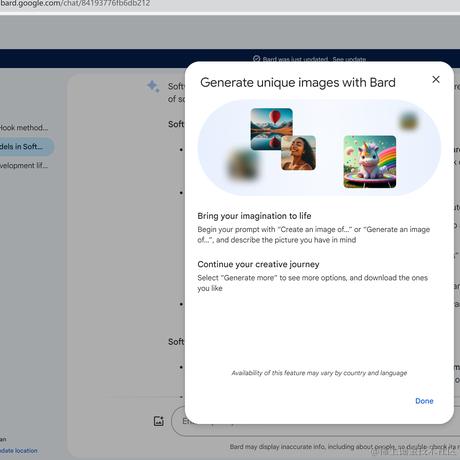Click the smiling woman image thumbnail
460x460 pixels.
[298, 153]
